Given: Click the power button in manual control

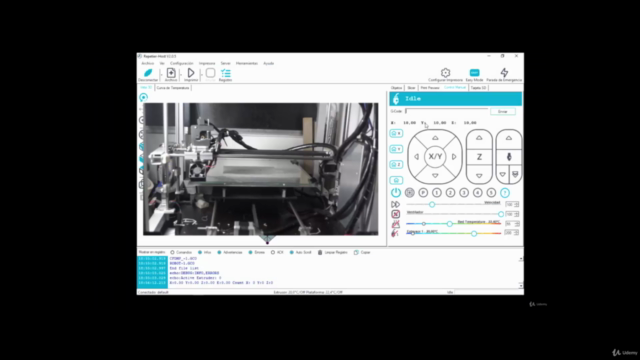Looking at the screenshot, I should (x=396, y=192).
